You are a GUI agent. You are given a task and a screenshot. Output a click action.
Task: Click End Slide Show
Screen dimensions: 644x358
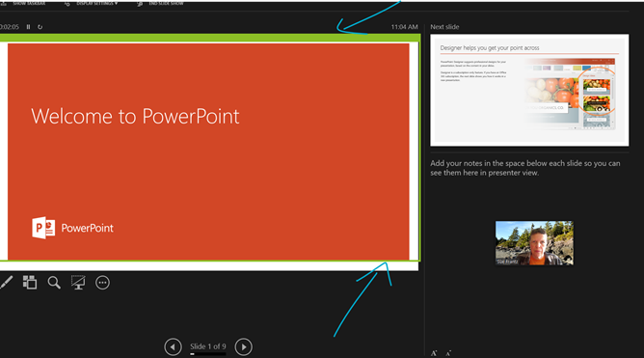point(161,3)
